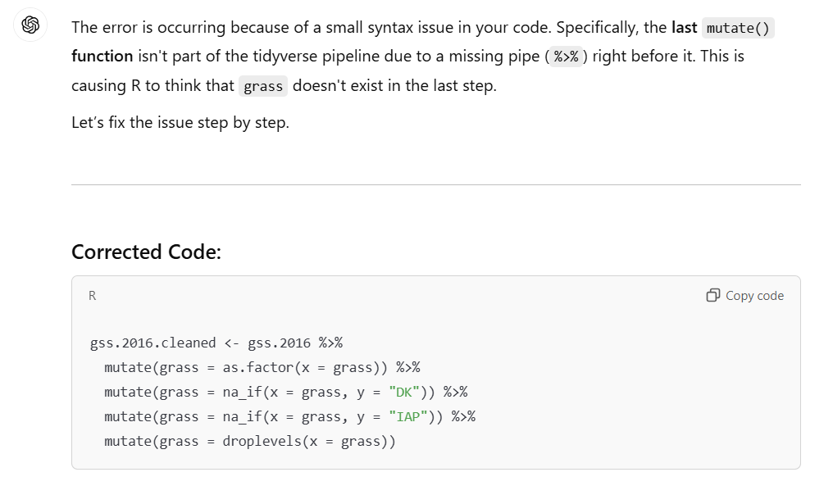Click the gss.2016.cleaned assignment code line
Viewport: 824px width, 504px height.
tap(216, 343)
